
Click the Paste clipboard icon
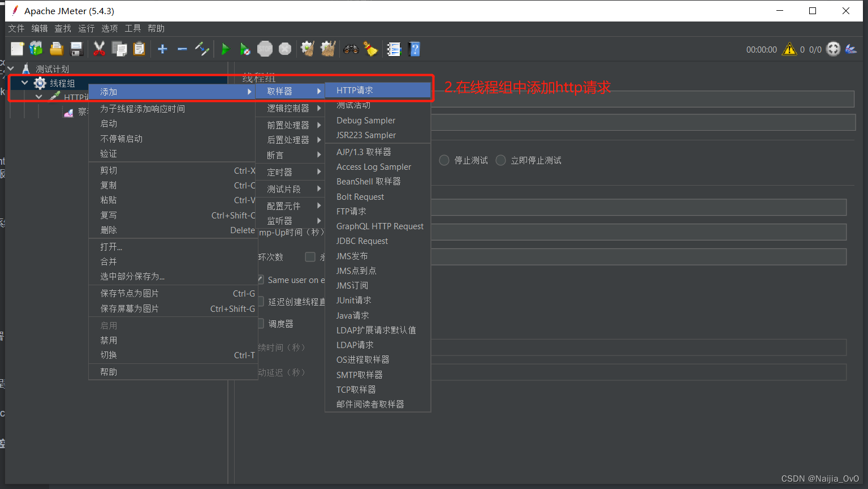tap(139, 49)
